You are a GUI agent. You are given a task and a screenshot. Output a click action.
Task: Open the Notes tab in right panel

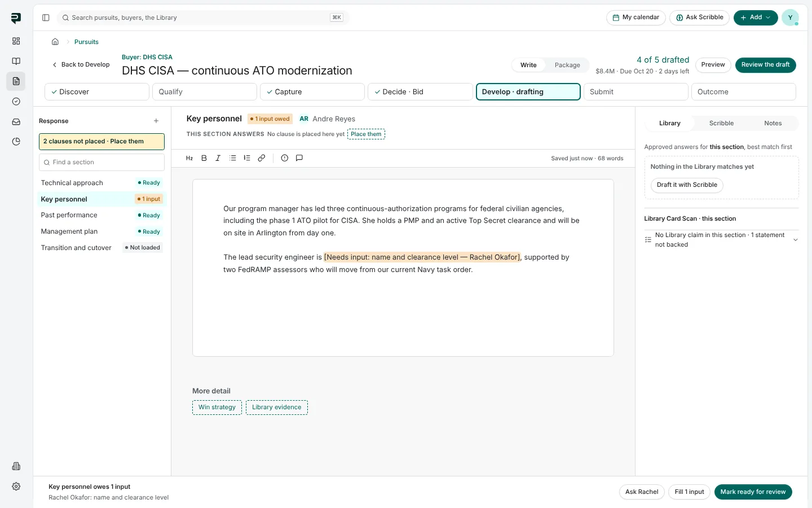[773, 123]
